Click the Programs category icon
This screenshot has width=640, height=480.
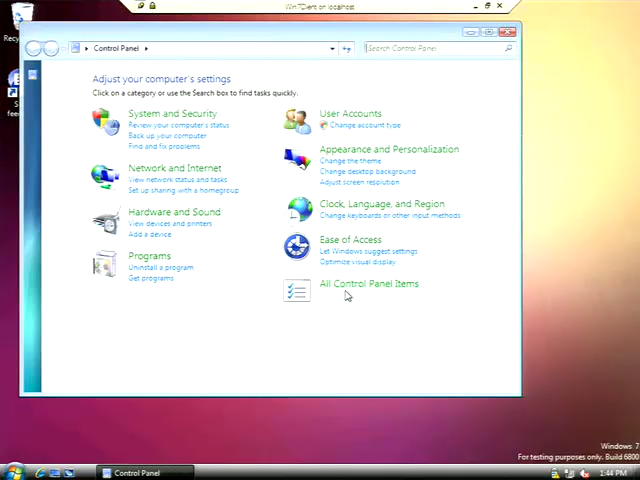(105, 264)
